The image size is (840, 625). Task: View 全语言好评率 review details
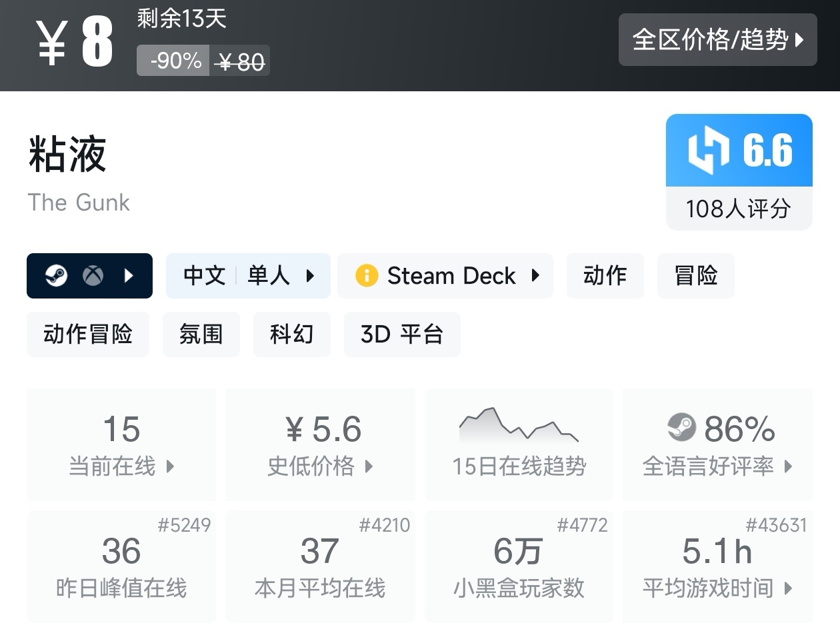717,445
